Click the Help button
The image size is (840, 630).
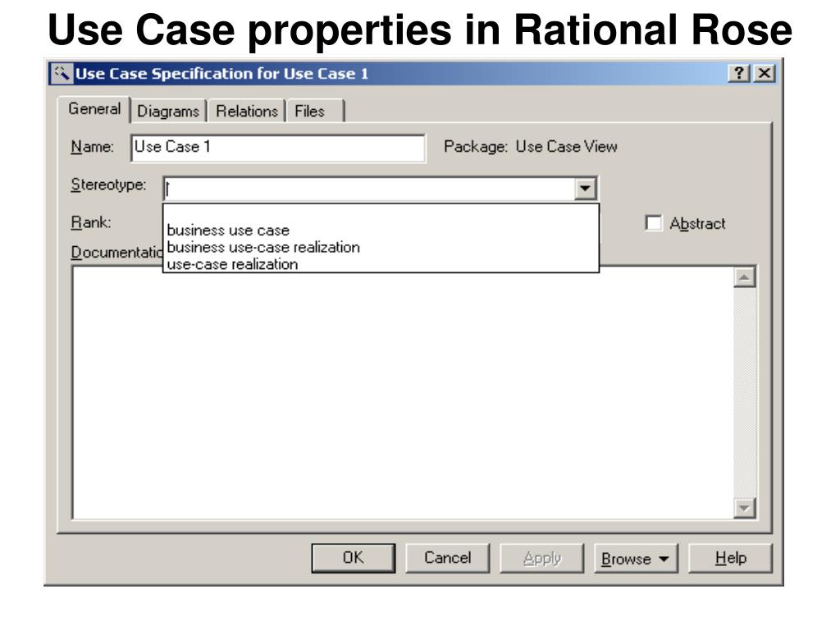point(730,558)
